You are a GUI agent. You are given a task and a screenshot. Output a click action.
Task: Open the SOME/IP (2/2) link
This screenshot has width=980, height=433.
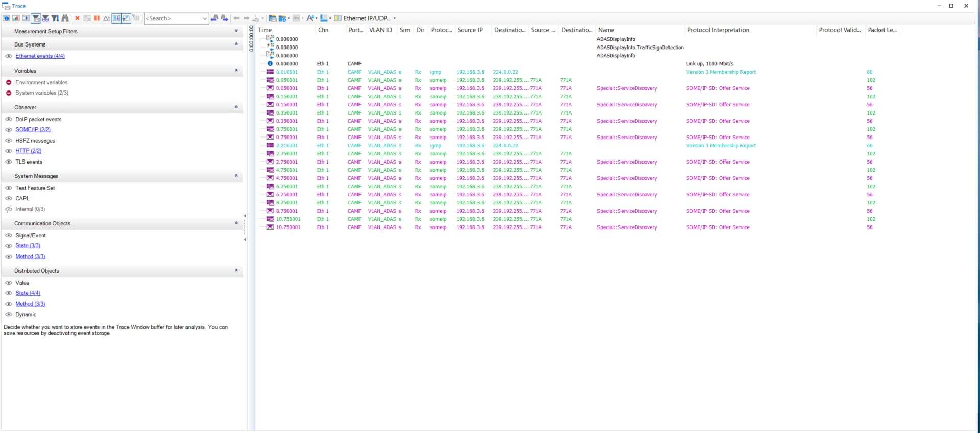point(33,130)
